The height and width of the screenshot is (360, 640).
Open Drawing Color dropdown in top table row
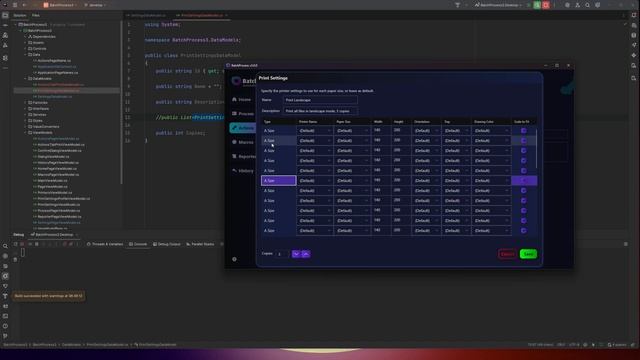(491, 131)
